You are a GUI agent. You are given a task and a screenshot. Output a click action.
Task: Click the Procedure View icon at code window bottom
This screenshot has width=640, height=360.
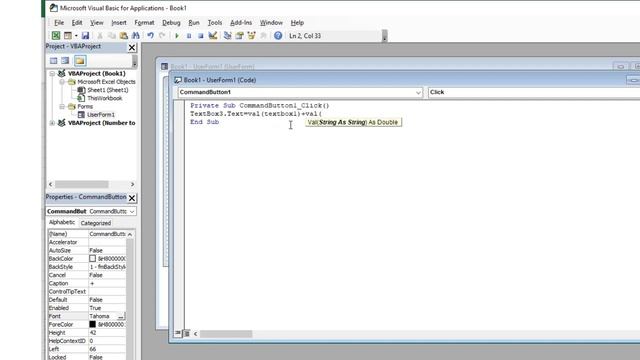click(x=178, y=333)
